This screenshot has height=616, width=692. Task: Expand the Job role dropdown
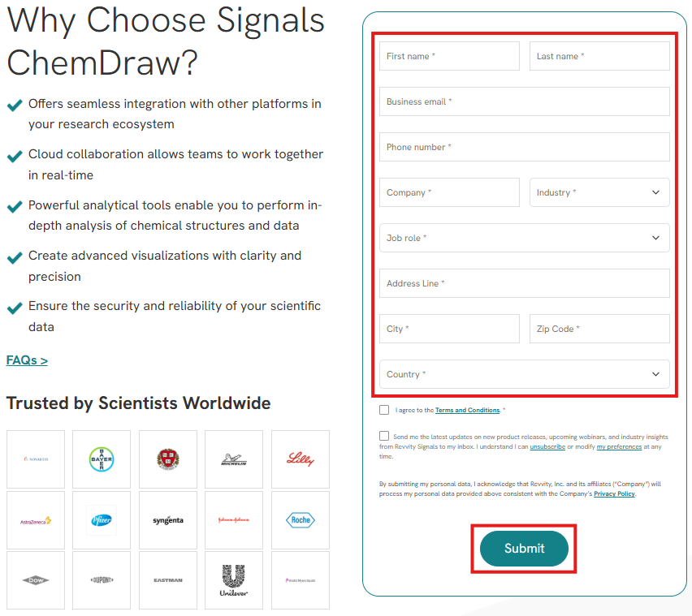coord(524,238)
